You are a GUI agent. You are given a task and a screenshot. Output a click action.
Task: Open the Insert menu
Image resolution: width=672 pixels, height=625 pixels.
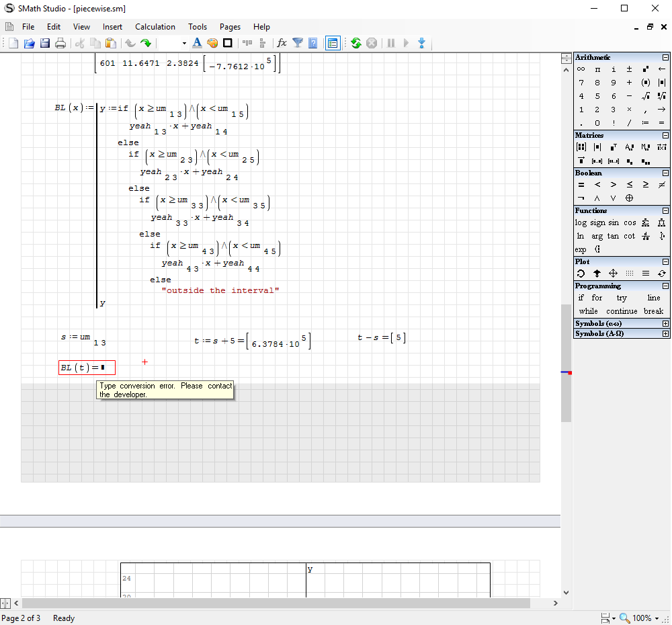click(112, 27)
